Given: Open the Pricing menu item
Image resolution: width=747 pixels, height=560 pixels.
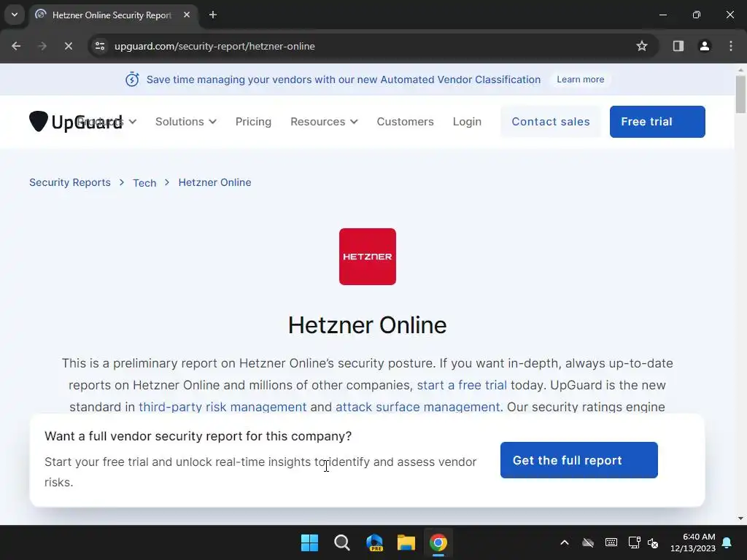Looking at the screenshot, I should coord(253,122).
